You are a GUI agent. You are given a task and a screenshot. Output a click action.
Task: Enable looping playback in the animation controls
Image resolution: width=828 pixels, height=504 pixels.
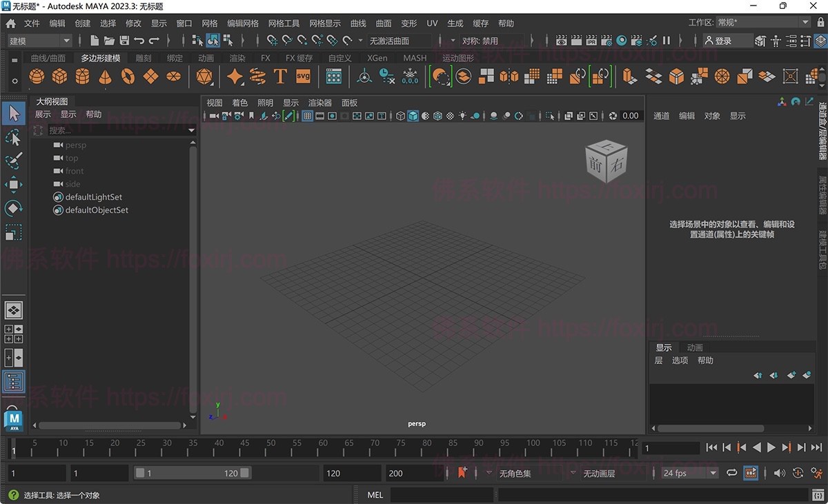pos(732,473)
